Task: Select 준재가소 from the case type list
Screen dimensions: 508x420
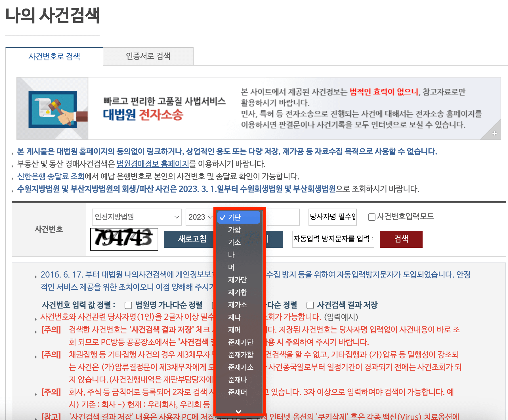Action: pyautogui.click(x=240, y=367)
